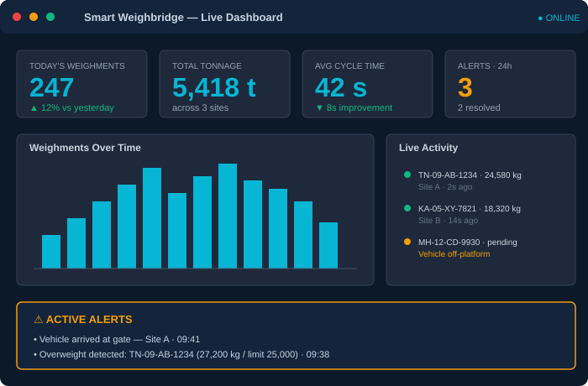Click the green maximize window dot
Image resolution: width=588 pixels, height=386 pixels.
50,17
